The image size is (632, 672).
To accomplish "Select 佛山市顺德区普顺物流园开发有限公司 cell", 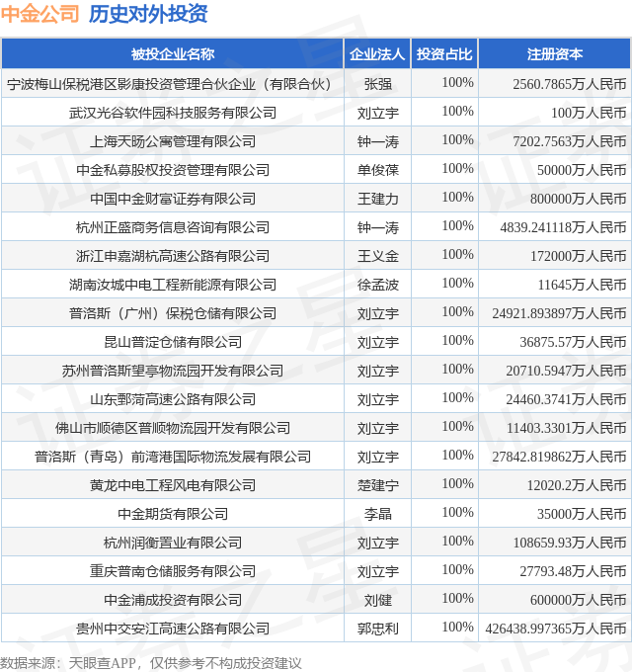I will (173, 428).
